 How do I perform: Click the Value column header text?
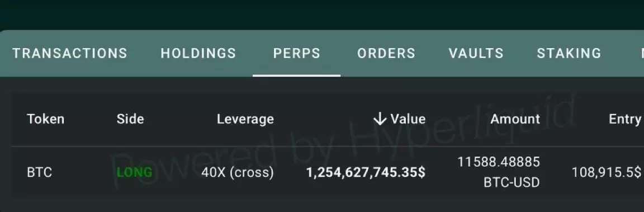click(x=408, y=119)
